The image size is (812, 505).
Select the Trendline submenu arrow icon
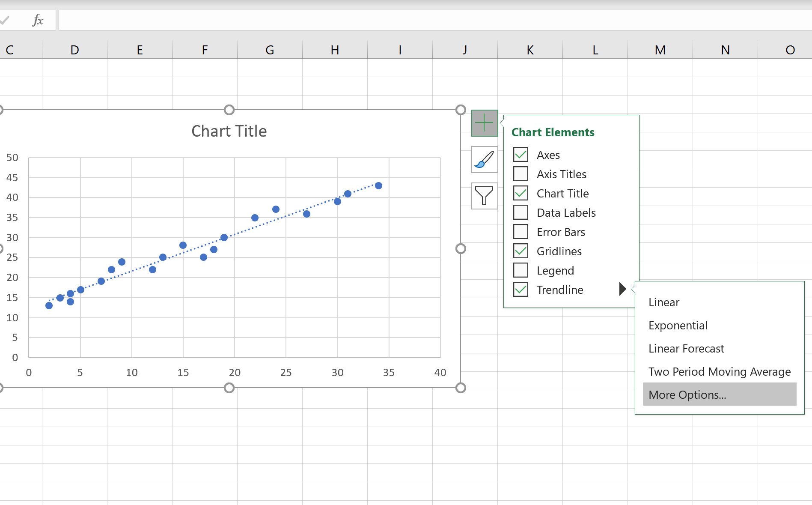pyautogui.click(x=623, y=289)
